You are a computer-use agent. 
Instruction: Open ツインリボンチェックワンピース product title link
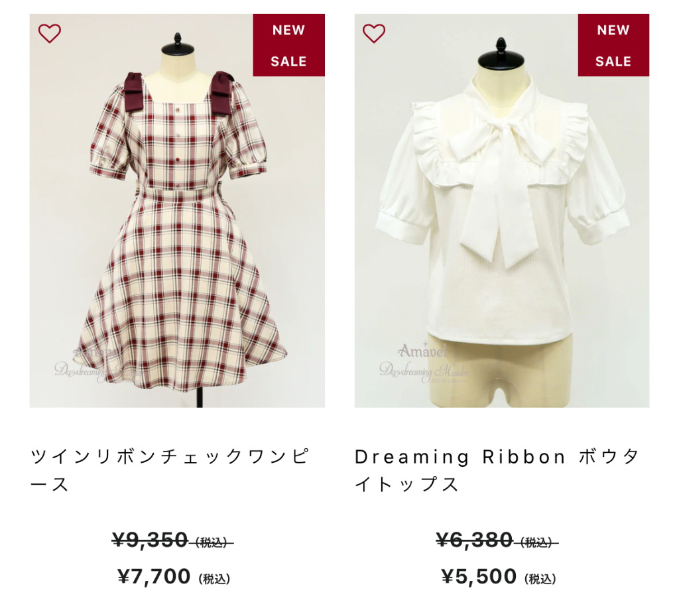pos(170,470)
